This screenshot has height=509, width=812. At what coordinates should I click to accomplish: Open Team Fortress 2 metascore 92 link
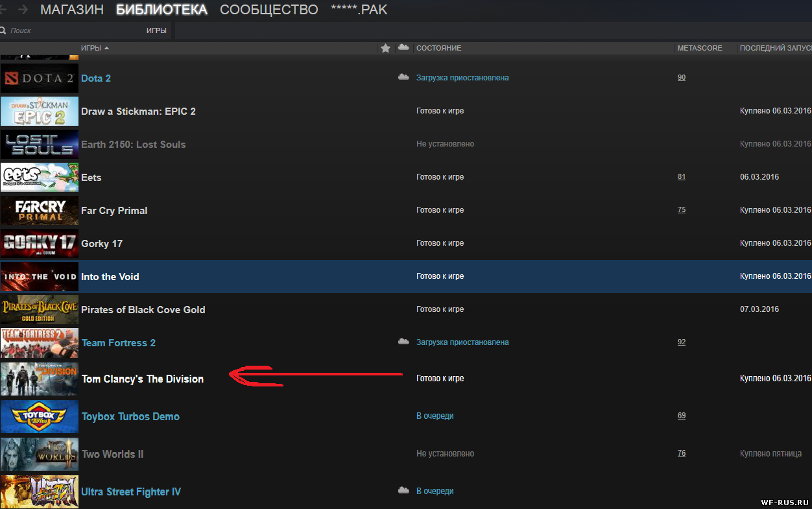(x=682, y=342)
